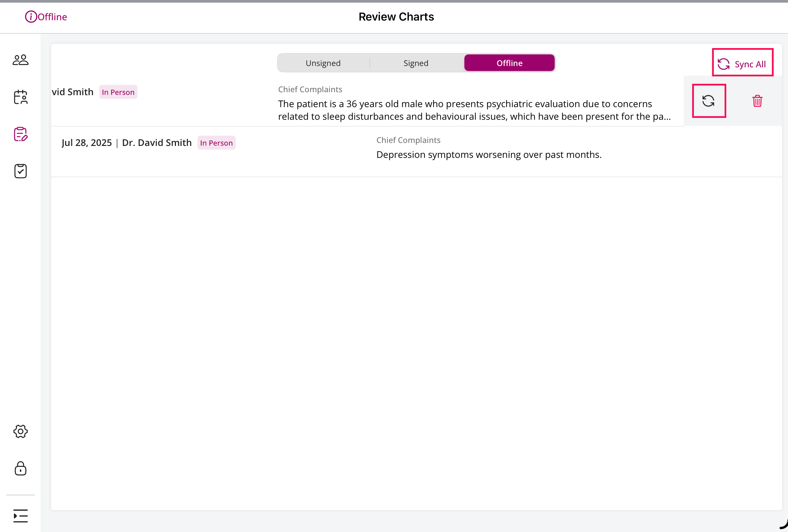The width and height of the screenshot is (788, 532).
Task: Select the Offline filter segment
Action: coord(509,63)
